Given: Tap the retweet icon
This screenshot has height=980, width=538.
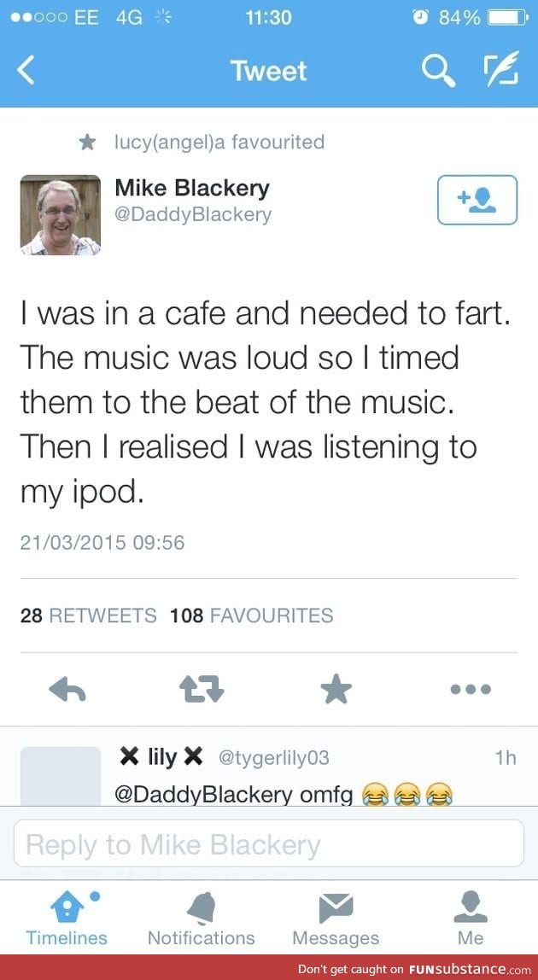Looking at the screenshot, I should [202, 689].
